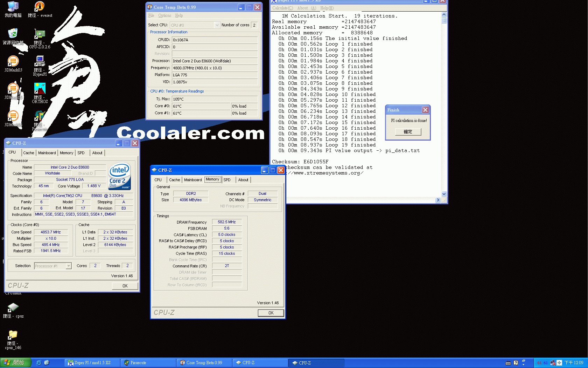Click the keyboard icon on the language bar
Viewport: 588px width, 368px height.
click(508, 363)
